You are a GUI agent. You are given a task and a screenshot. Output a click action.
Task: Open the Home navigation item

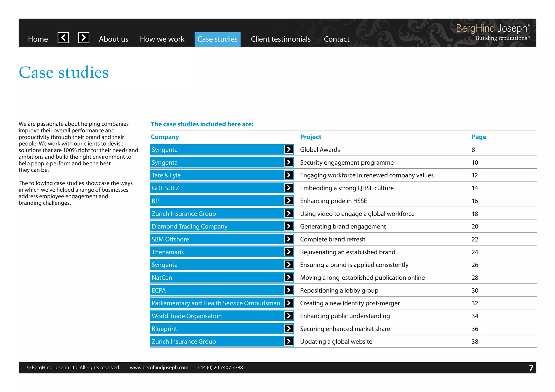(x=38, y=39)
